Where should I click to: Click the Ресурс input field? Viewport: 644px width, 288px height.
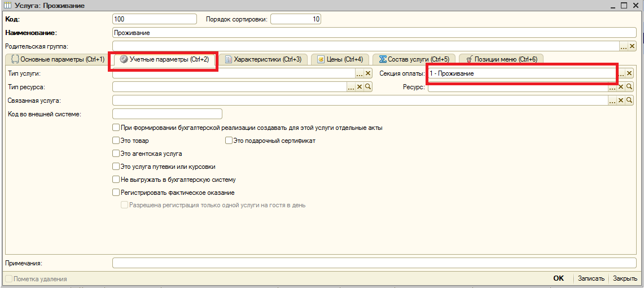pyautogui.click(x=518, y=87)
